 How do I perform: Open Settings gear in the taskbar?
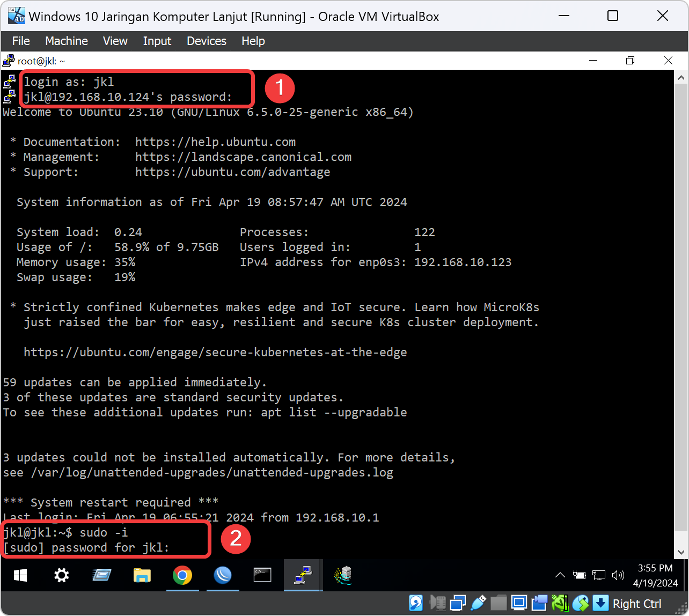pyautogui.click(x=62, y=576)
